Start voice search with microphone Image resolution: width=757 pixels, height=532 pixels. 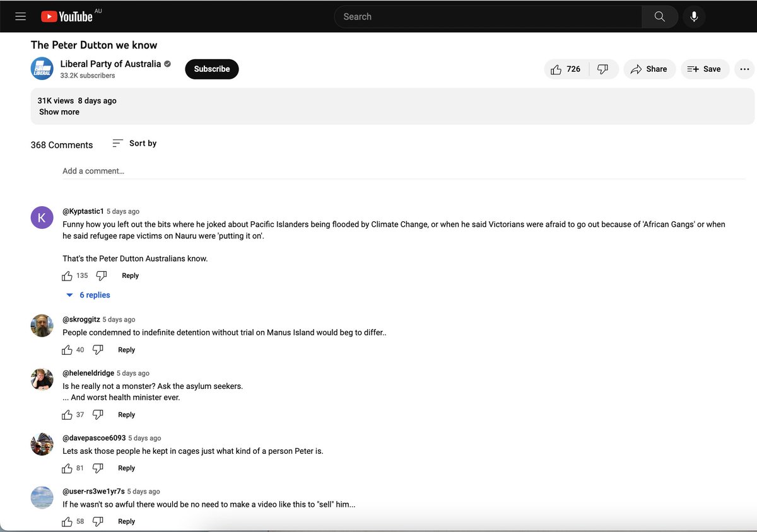click(x=694, y=16)
